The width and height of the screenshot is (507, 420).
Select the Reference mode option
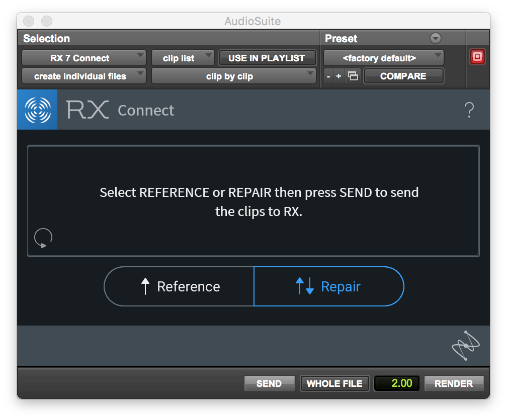click(x=179, y=286)
